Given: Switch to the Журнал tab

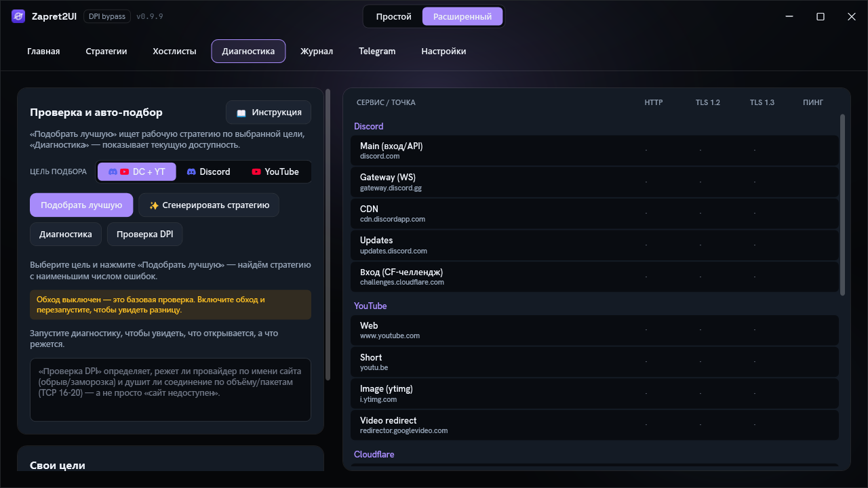Looking at the screenshot, I should click(317, 51).
